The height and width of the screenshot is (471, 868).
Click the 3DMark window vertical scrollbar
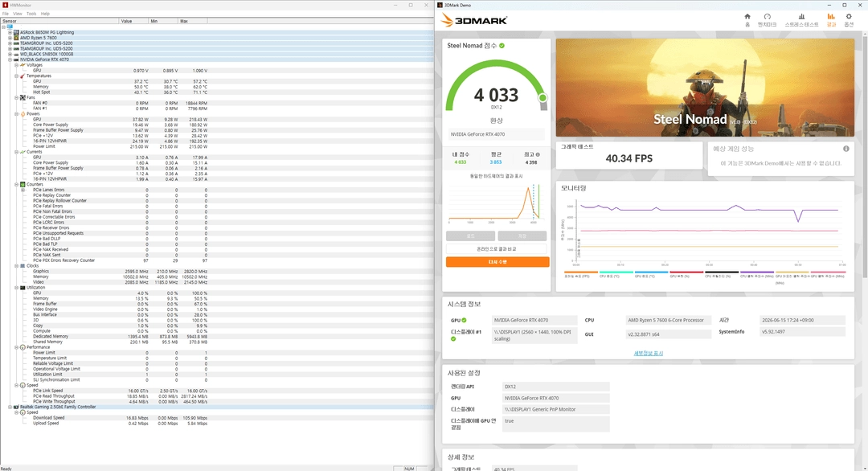[865, 155]
